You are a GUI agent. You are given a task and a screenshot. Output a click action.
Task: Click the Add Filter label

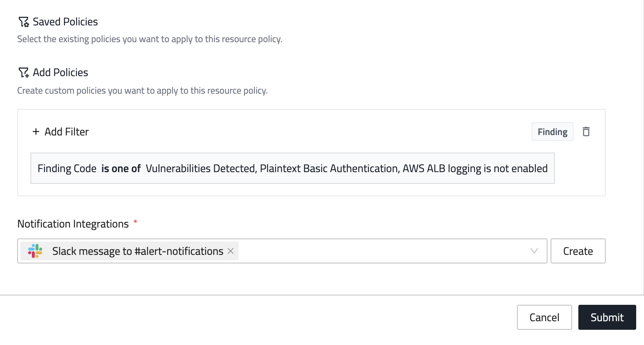pos(66,132)
